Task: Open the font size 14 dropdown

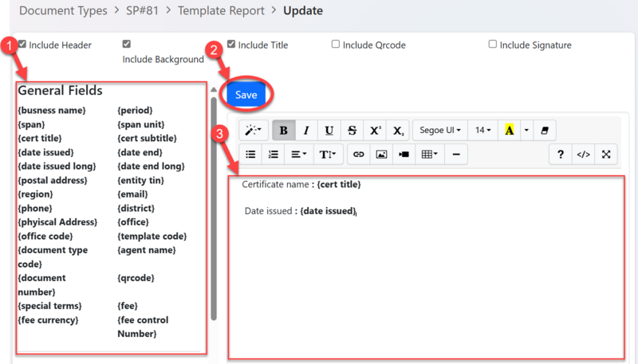Action: 483,131
